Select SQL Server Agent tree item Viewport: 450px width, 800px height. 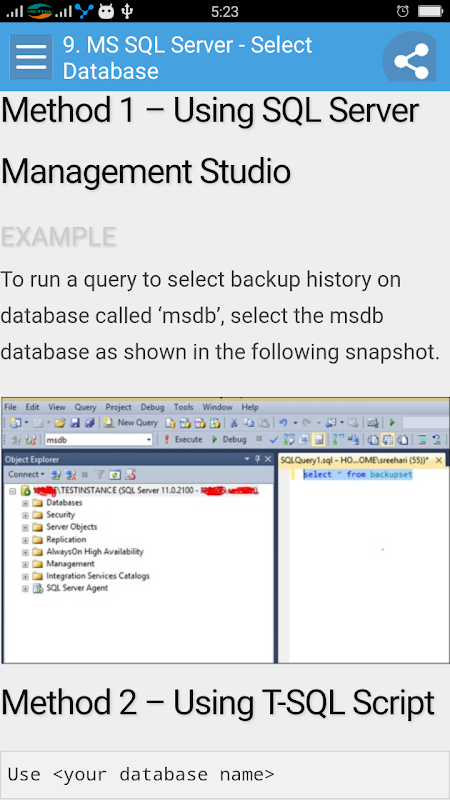77,588
